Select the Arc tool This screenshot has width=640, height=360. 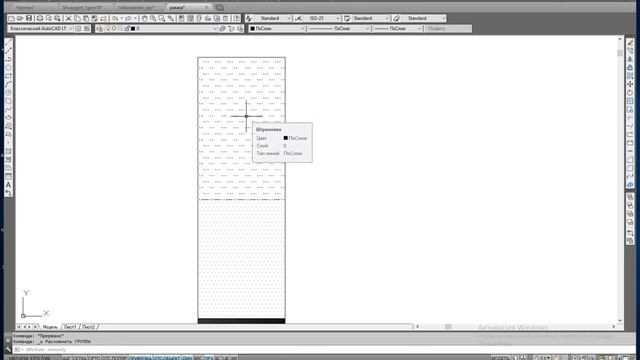click(8, 84)
